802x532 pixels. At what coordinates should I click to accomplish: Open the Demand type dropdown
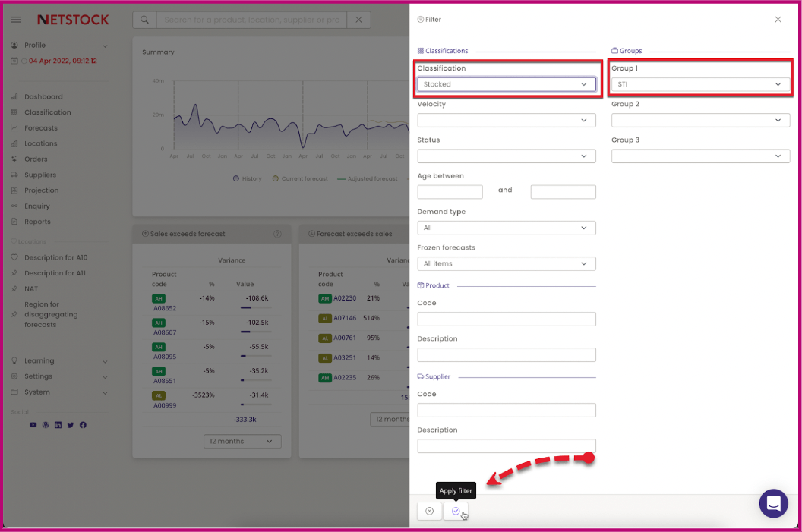(506, 228)
